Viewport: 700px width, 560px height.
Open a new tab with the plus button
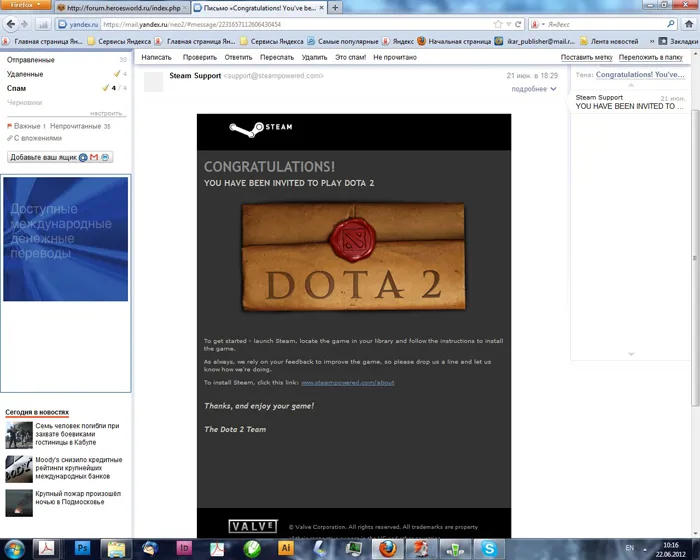pyautogui.click(x=335, y=8)
